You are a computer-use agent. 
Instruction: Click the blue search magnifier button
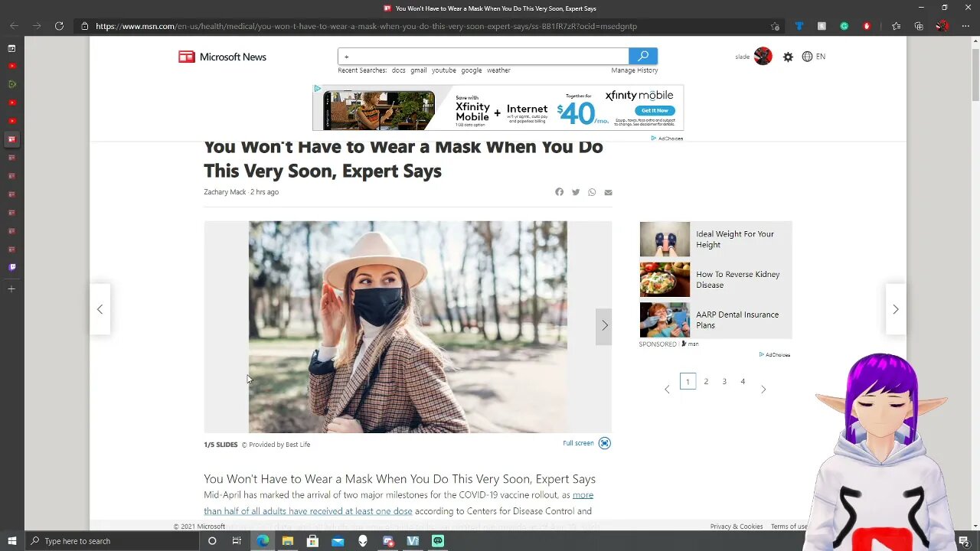(643, 56)
